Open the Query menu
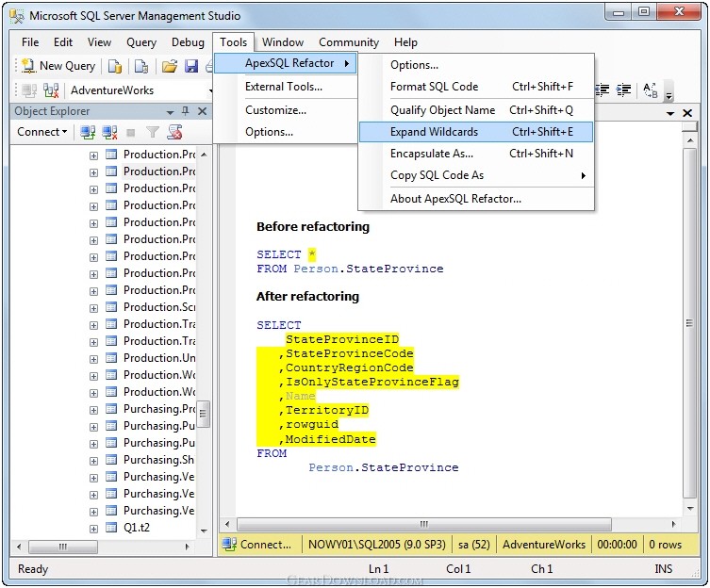This screenshot has height=588, width=710. pos(141,42)
